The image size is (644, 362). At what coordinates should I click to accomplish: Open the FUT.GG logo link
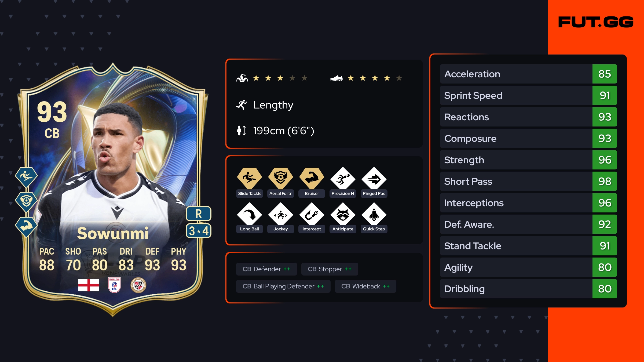(x=596, y=22)
